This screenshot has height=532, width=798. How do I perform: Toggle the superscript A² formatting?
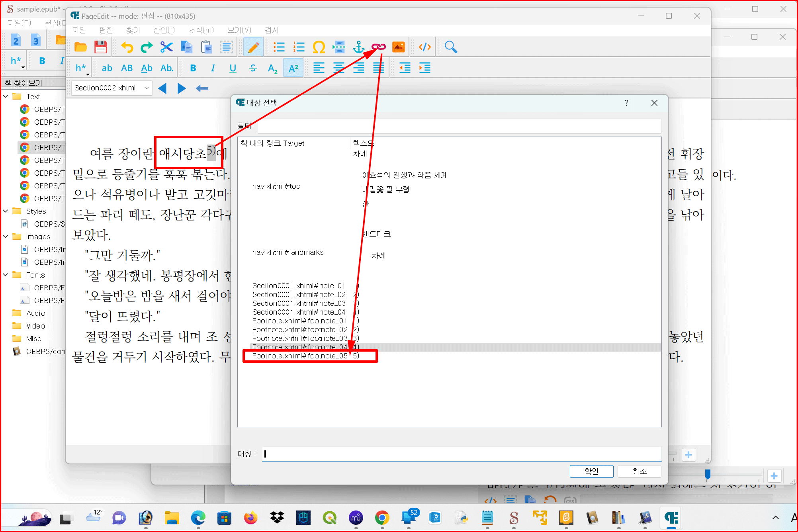[x=293, y=68]
